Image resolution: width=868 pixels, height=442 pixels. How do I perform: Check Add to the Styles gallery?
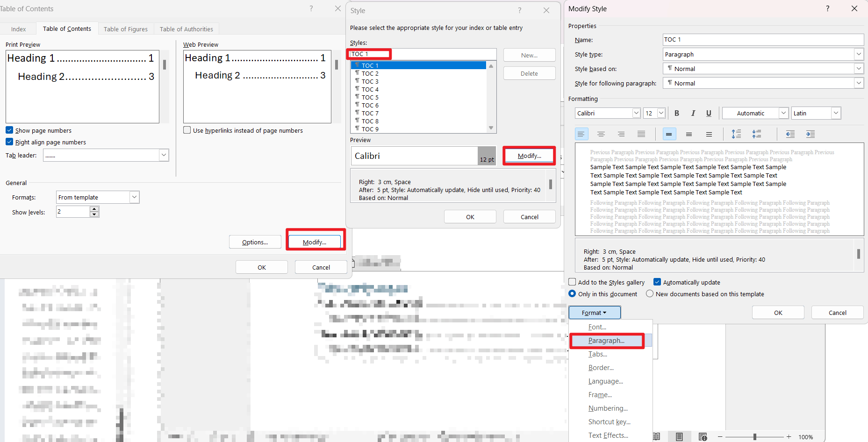click(x=572, y=282)
